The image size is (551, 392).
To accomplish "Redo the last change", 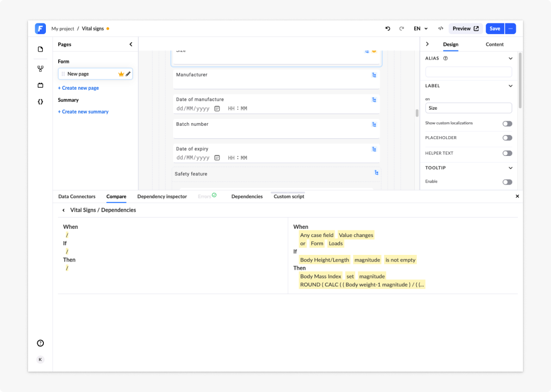I will pyautogui.click(x=402, y=29).
